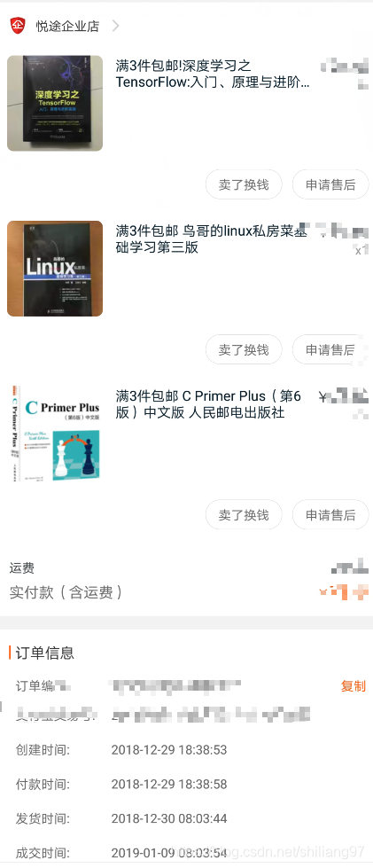Image resolution: width=373 pixels, height=868 pixels.
Task: Copy the order number with 复制
Action: click(354, 686)
